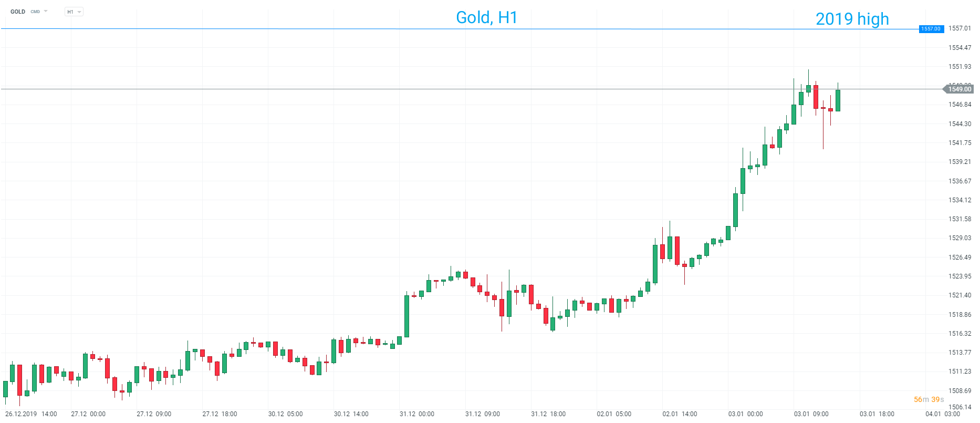Click the GOLD instrument name
980x423 pixels.
tap(18, 12)
